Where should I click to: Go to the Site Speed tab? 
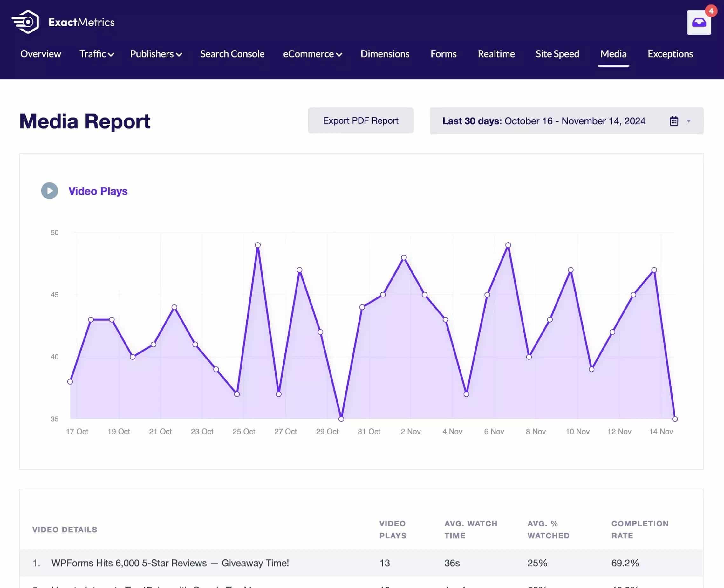(x=557, y=54)
